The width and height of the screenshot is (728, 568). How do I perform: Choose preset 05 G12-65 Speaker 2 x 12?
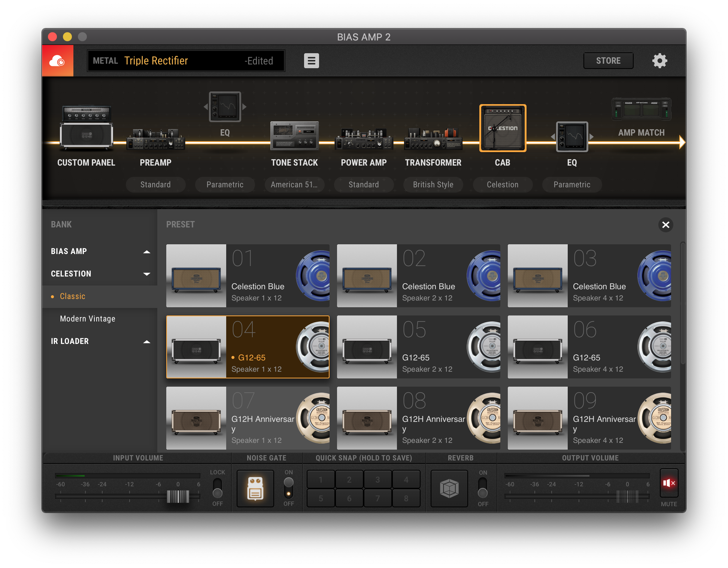[419, 347]
